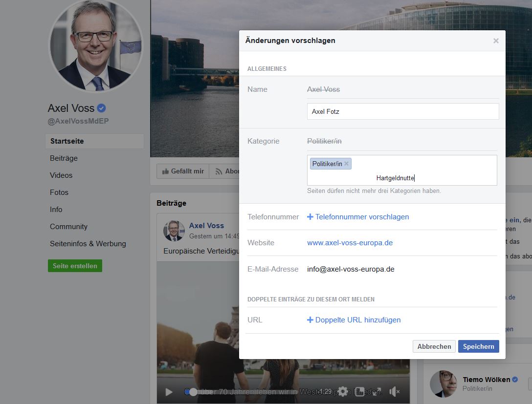The height and width of the screenshot is (404, 532).
Task: Click the post author avatar thumbnail
Action: pos(174,231)
